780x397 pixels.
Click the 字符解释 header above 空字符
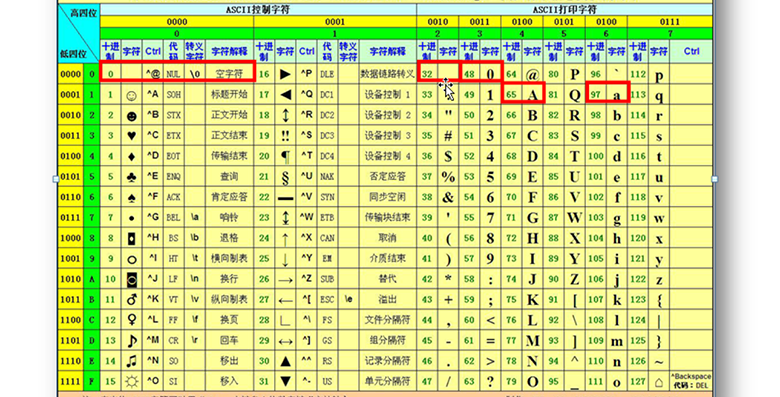(x=229, y=51)
